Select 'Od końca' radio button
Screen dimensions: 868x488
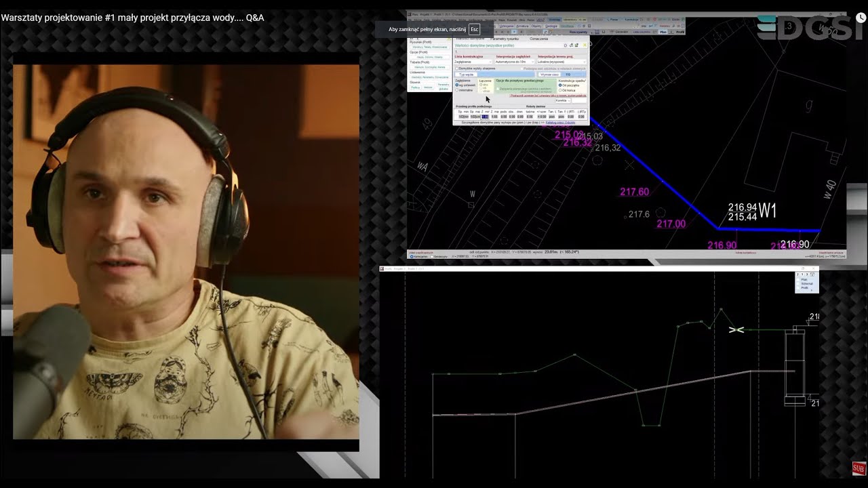click(x=560, y=89)
